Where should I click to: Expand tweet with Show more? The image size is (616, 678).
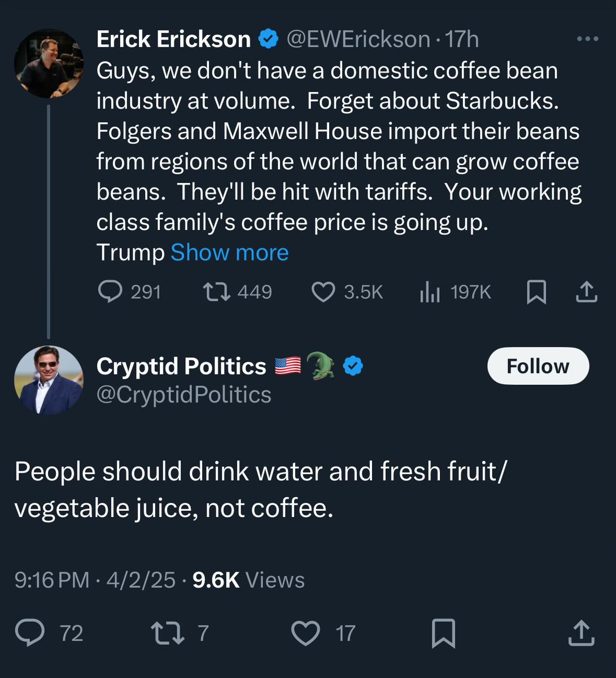[229, 252]
